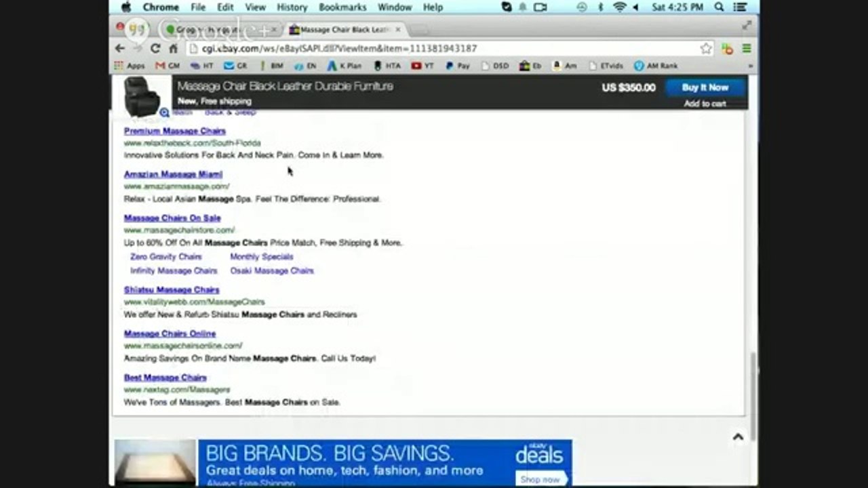Viewport: 868px width, 488px height.
Task: Open the Edit menu
Action: coord(225,7)
